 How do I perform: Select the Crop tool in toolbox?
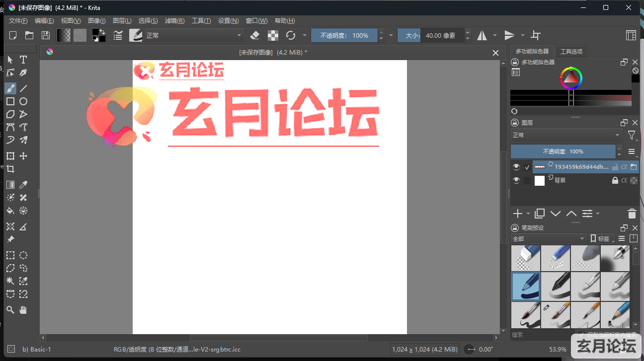(x=10, y=169)
